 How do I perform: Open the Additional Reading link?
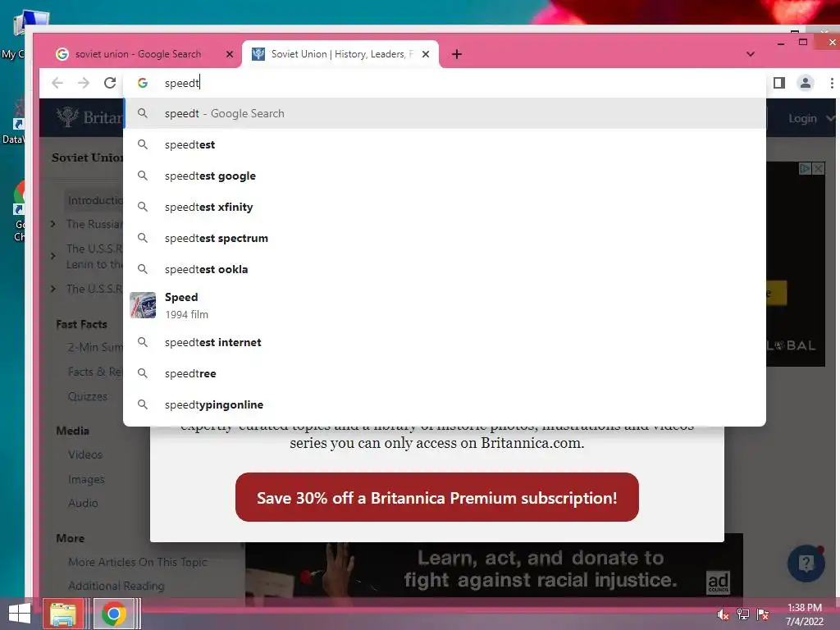(x=116, y=586)
